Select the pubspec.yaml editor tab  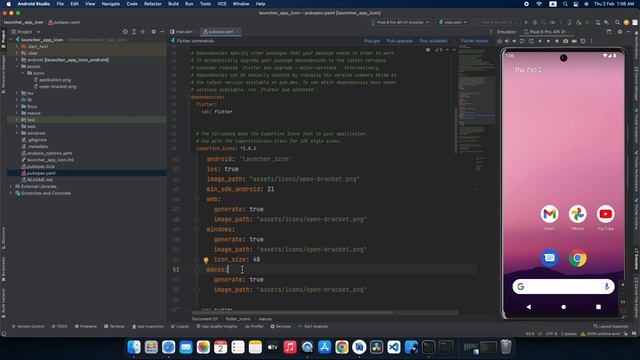click(x=220, y=31)
